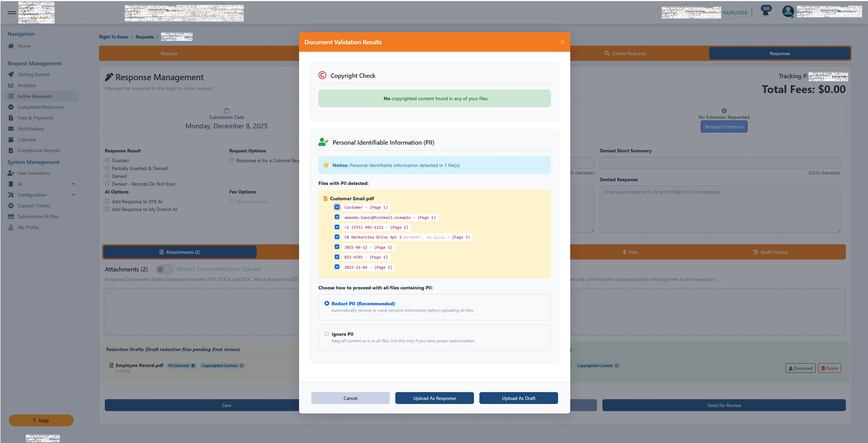The height and width of the screenshot is (443, 868).
Task: Click the Support Tickets icon
Action: [11, 206]
